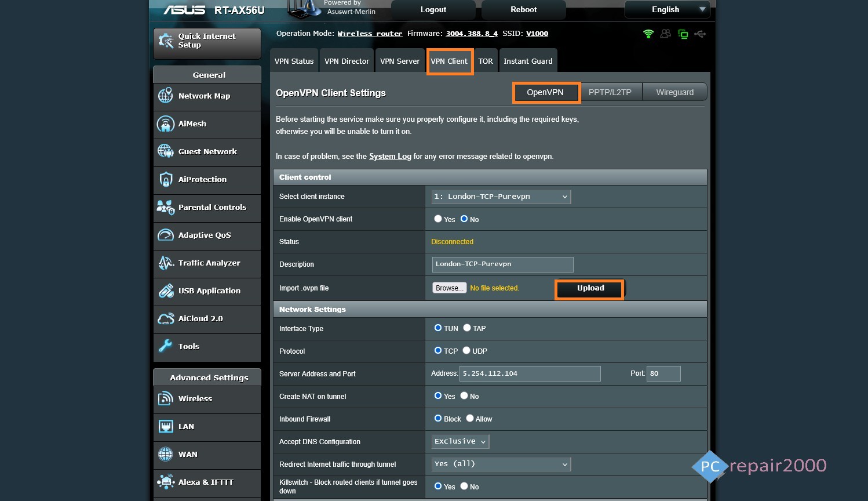Switch to the TOR tab
Image resolution: width=868 pixels, height=501 pixels.
pos(486,61)
